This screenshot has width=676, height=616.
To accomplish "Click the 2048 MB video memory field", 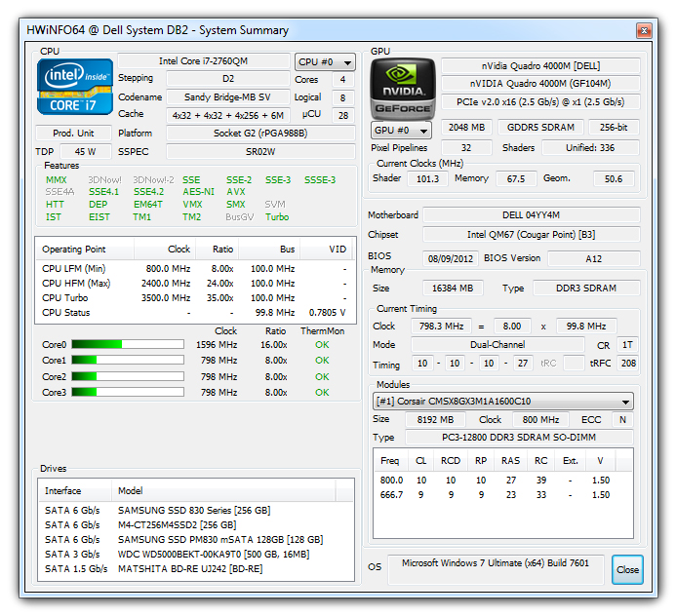I will [x=467, y=128].
